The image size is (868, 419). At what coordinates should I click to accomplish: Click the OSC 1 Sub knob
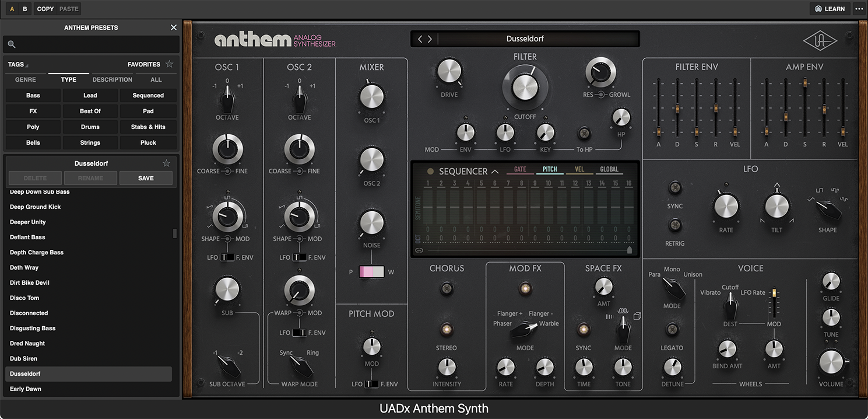coord(227,289)
